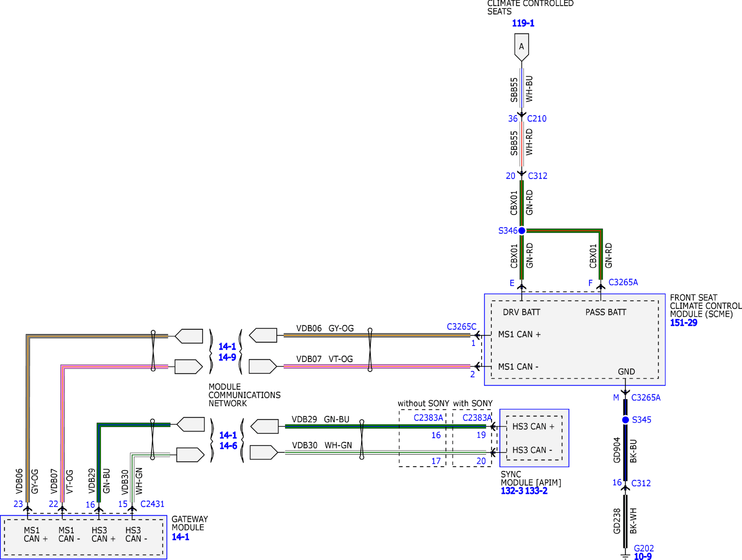Select connector label C2431
This screenshot has height=560, width=742.
point(152,504)
